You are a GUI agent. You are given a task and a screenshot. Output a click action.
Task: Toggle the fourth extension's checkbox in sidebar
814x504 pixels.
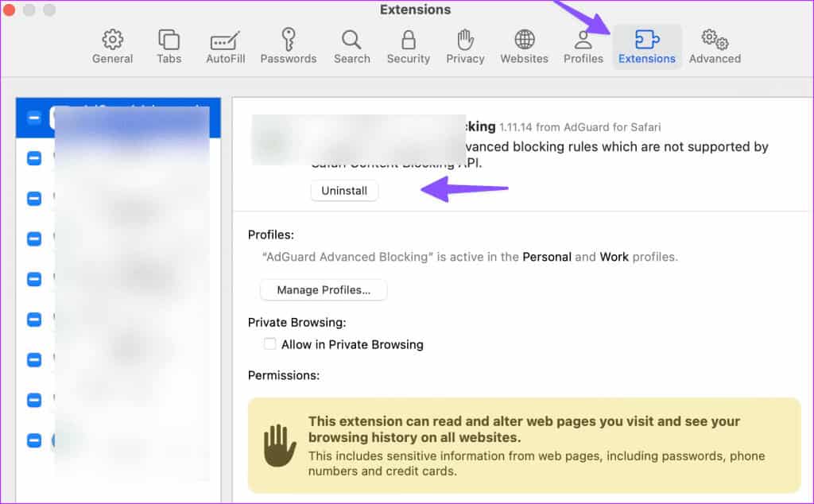click(34, 238)
